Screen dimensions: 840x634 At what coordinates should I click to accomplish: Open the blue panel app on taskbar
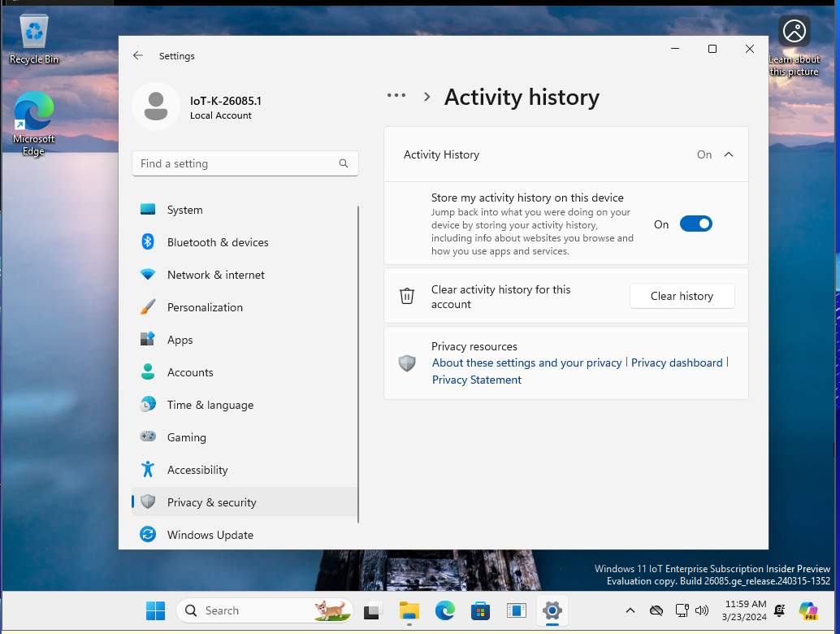pyautogui.click(x=517, y=610)
